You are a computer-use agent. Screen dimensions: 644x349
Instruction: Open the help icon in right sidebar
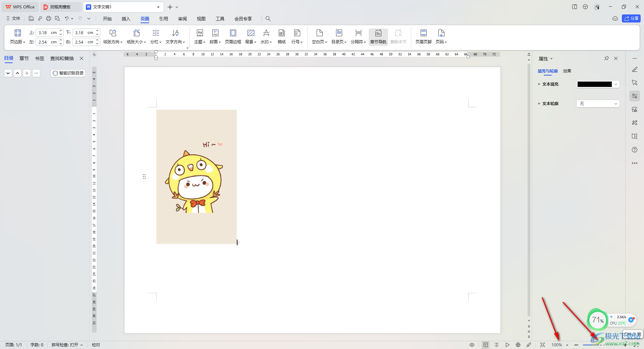635,150
